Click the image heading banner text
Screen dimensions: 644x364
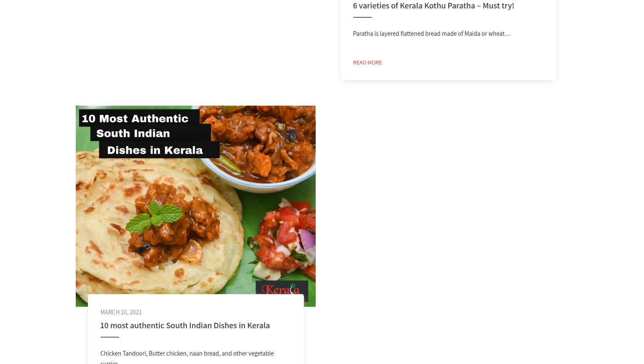(x=148, y=134)
